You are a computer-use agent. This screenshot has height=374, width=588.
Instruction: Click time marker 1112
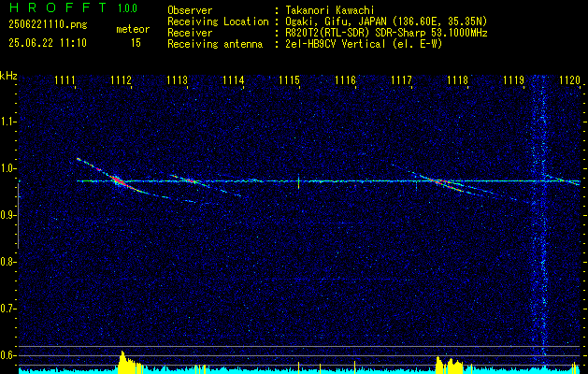(x=122, y=80)
